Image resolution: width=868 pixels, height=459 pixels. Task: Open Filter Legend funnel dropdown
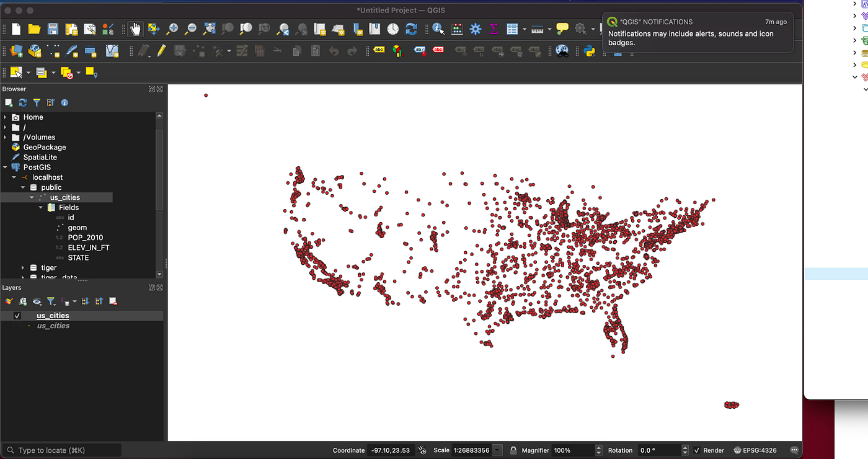[x=51, y=301]
